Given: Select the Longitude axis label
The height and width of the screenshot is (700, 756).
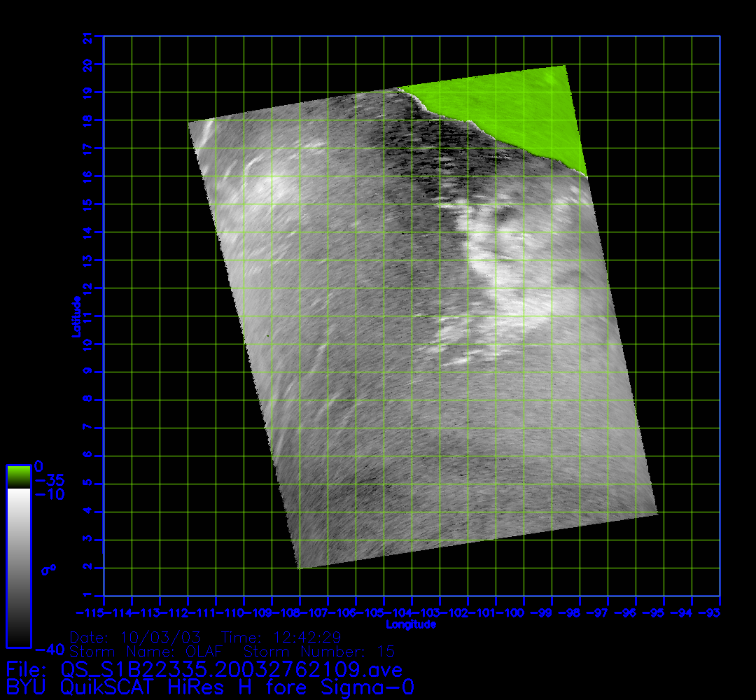Looking at the screenshot, I should (412, 624).
